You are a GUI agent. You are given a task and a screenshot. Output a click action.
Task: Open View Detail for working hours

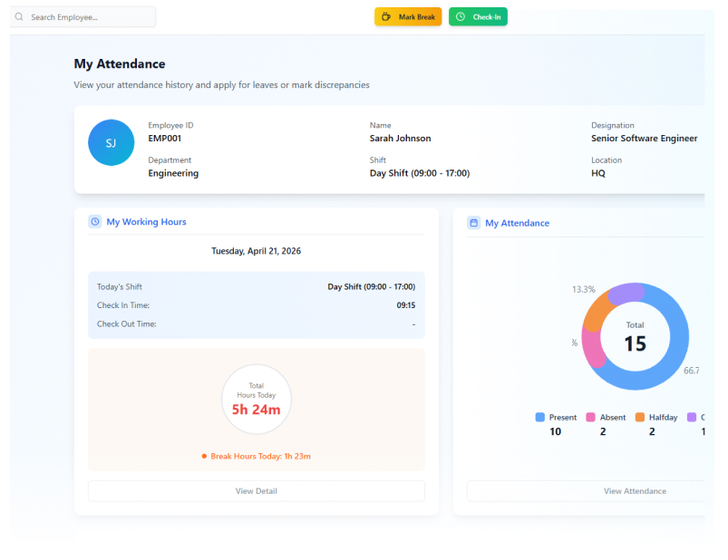(256, 491)
